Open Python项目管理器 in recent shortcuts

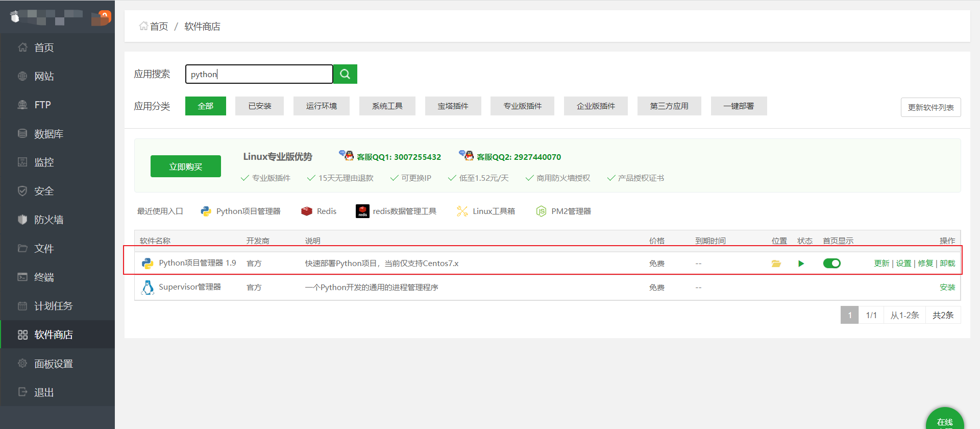click(x=241, y=211)
